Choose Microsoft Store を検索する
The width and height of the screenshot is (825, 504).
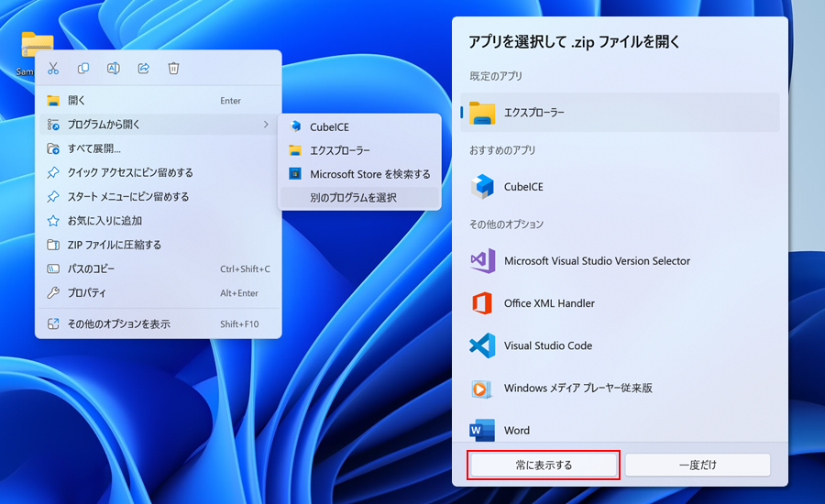(x=360, y=174)
